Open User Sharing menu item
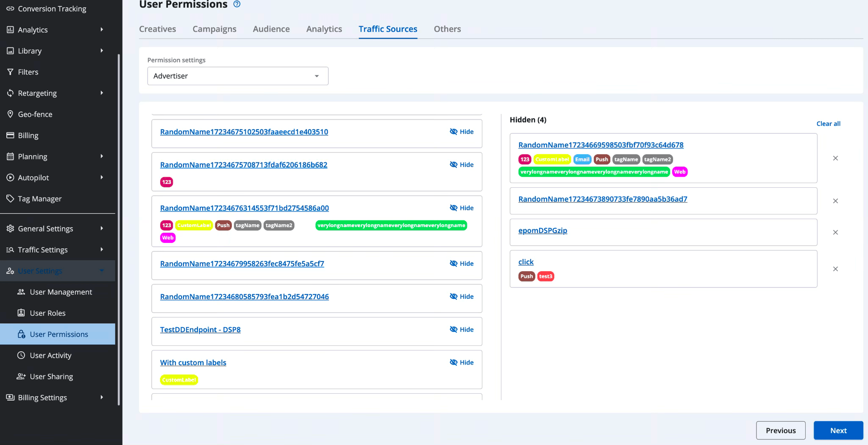This screenshot has height=445, width=868. [51, 376]
